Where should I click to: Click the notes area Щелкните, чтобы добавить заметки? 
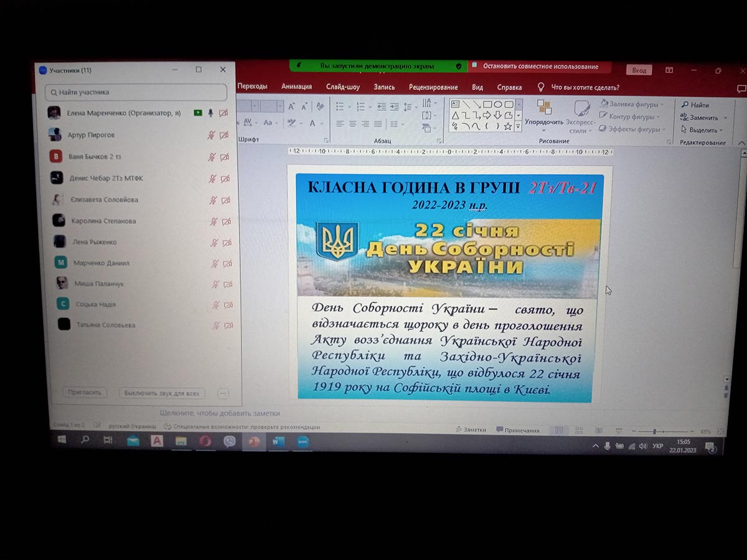point(220,413)
